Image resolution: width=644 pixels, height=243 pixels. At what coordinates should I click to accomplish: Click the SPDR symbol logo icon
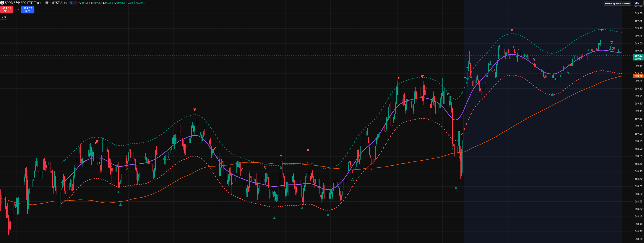tap(2, 3)
